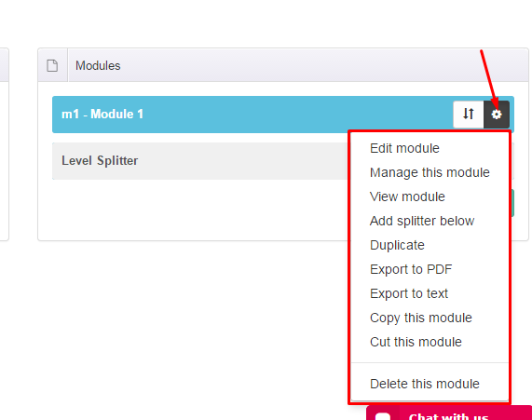Screen dimensions: 532x420
Task: Click the Modules panel header label
Action: click(x=98, y=65)
